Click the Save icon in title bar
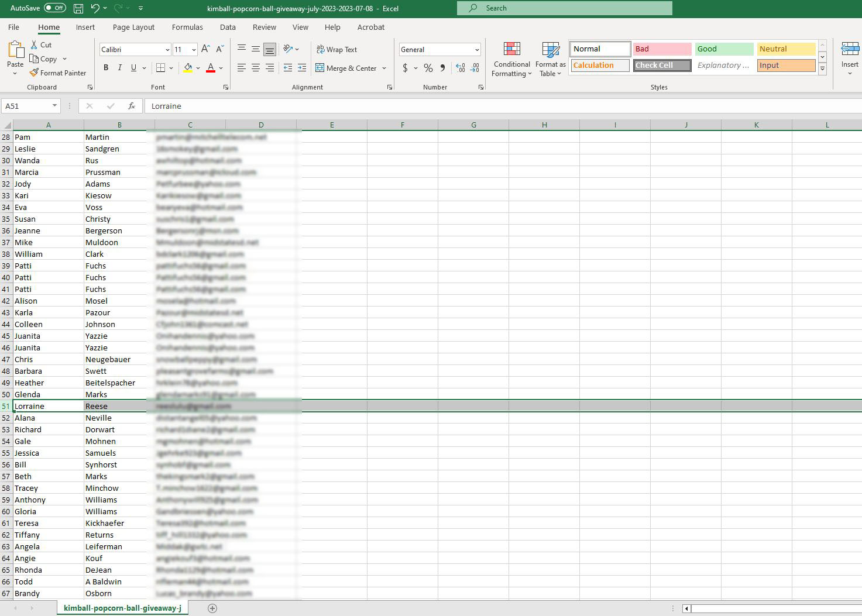The image size is (862, 616). tap(78, 8)
